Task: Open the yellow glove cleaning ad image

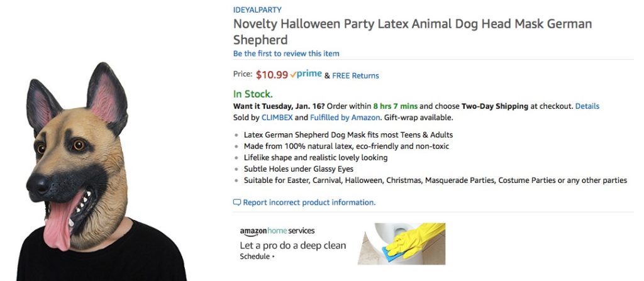Action: coord(401,243)
